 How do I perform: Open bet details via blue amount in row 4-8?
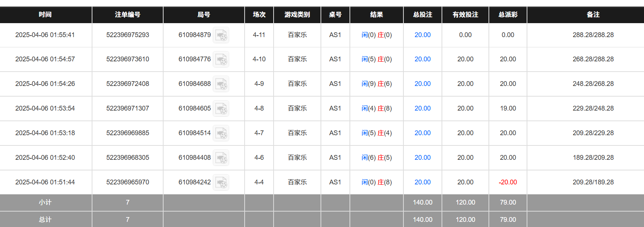click(x=422, y=108)
